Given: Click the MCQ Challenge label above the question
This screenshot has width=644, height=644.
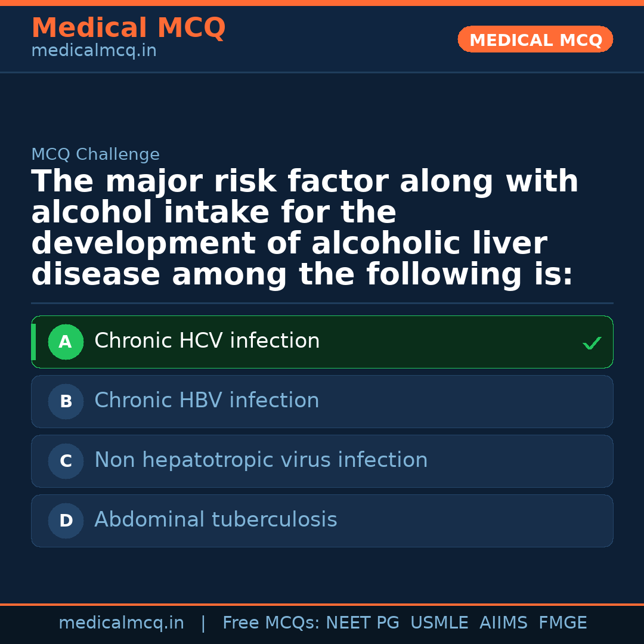Looking at the screenshot, I should pyautogui.click(x=95, y=155).
